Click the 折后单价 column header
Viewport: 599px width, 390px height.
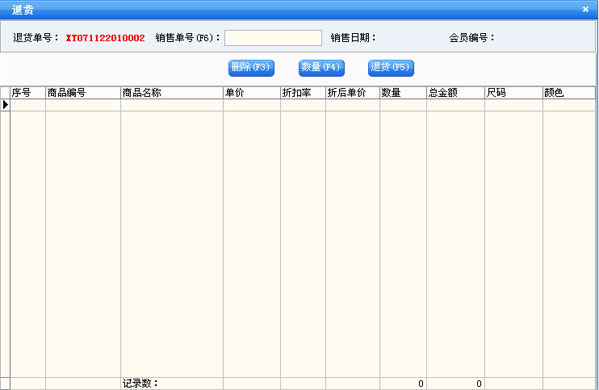point(353,93)
